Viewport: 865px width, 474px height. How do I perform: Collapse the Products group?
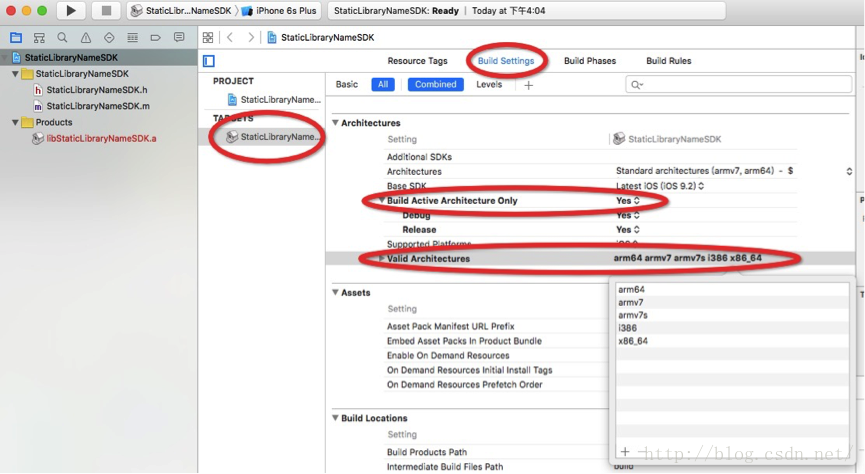click(x=15, y=123)
